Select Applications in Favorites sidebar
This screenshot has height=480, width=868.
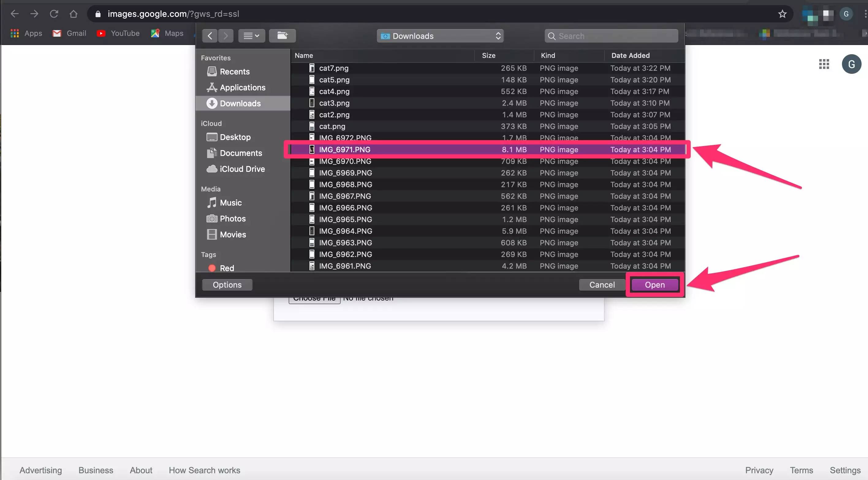242,88
